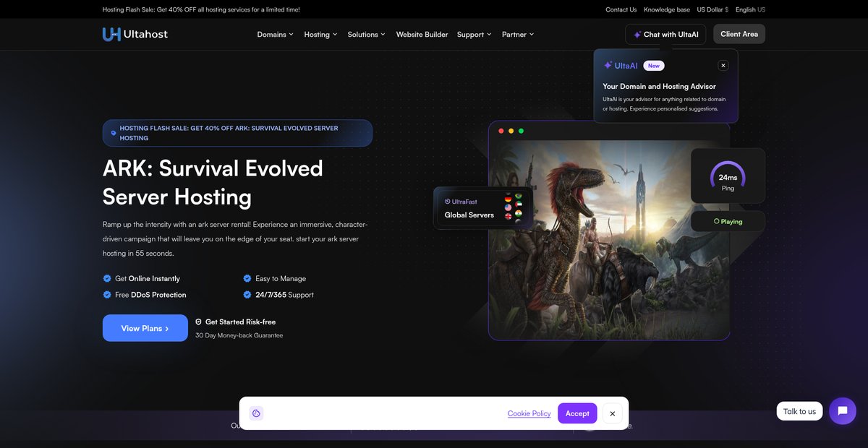Click the top flash sale 40% OFF announcement
The image size is (868, 448).
pyautogui.click(x=201, y=9)
